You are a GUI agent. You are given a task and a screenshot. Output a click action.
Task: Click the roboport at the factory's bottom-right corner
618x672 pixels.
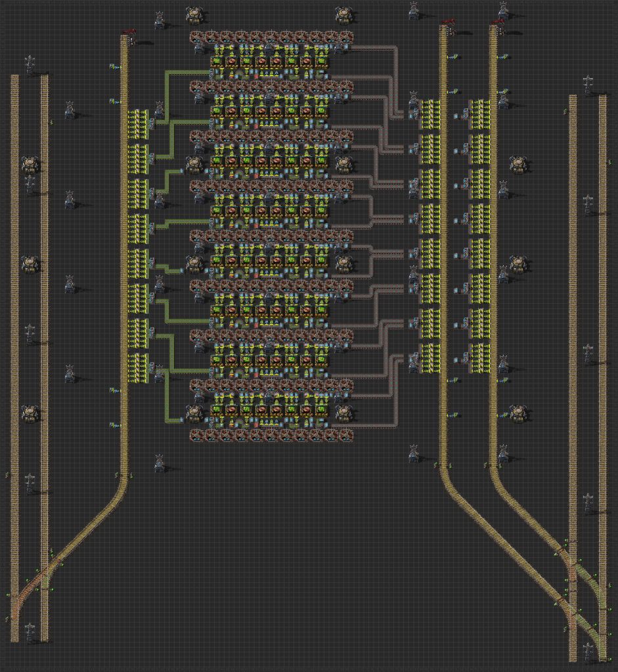[343, 413]
